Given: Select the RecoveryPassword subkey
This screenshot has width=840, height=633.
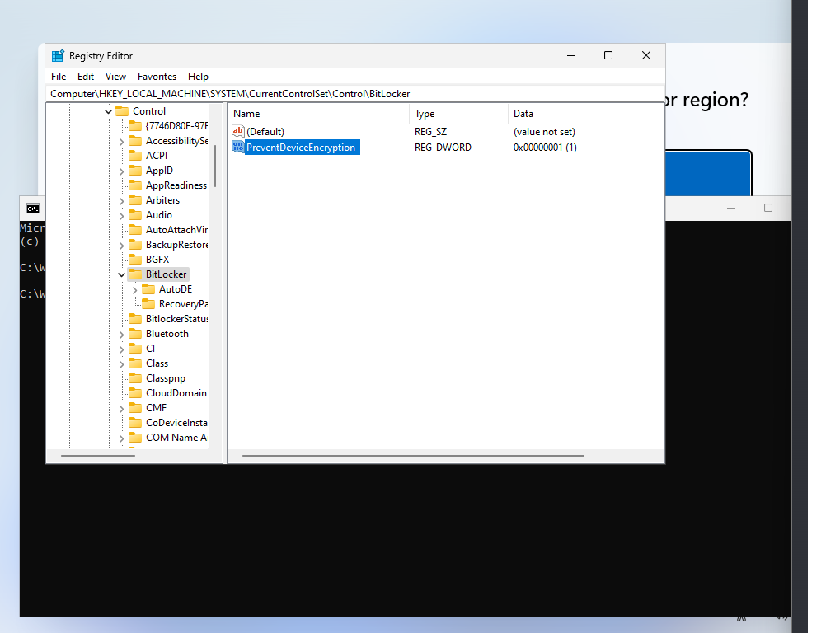Looking at the screenshot, I should (176, 303).
